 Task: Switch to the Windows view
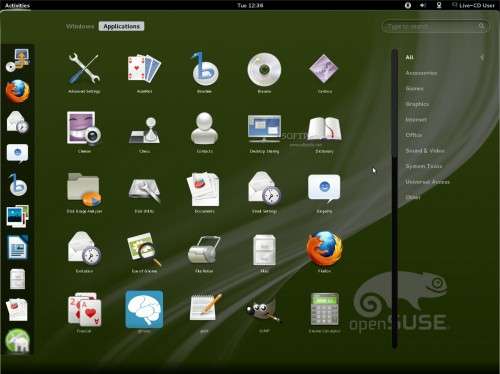coord(80,26)
